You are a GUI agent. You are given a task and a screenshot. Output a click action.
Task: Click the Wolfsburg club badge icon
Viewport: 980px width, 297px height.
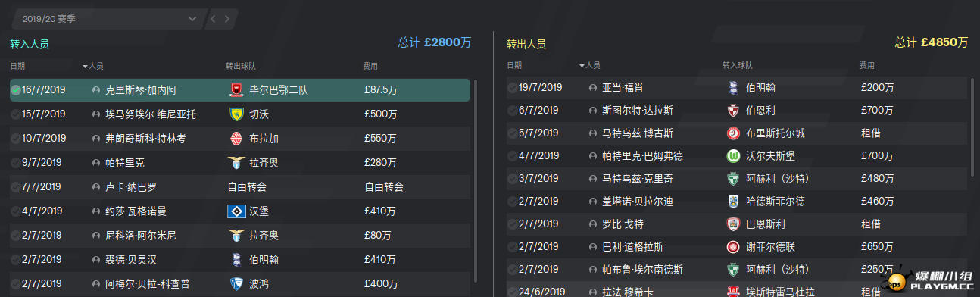tap(732, 155)
